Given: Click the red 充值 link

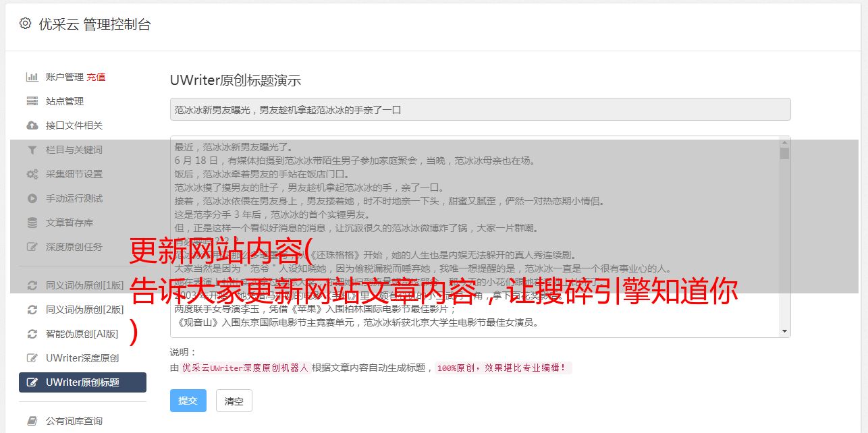Looking at the screenshot, I should pyautogui.click(x=96, y=77).
